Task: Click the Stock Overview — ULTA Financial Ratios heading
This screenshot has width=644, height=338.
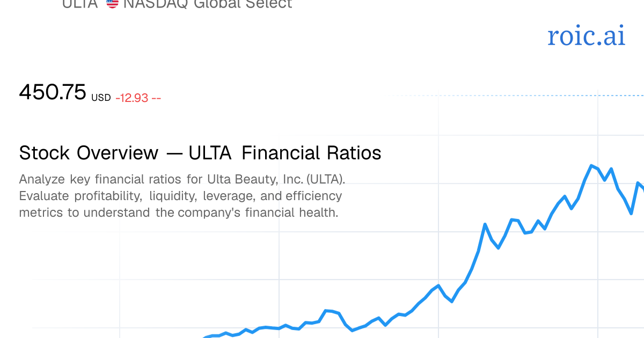Action: click(x=200, y=153)
